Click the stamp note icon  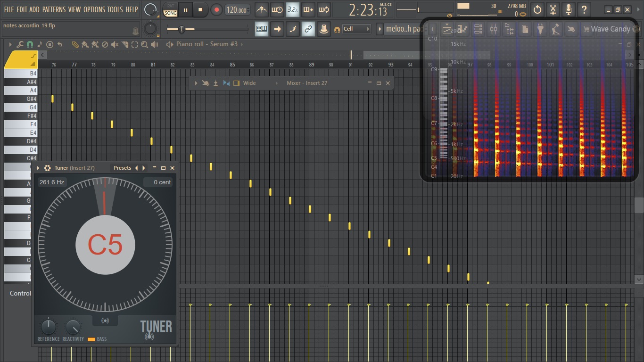tap(40, 44)
